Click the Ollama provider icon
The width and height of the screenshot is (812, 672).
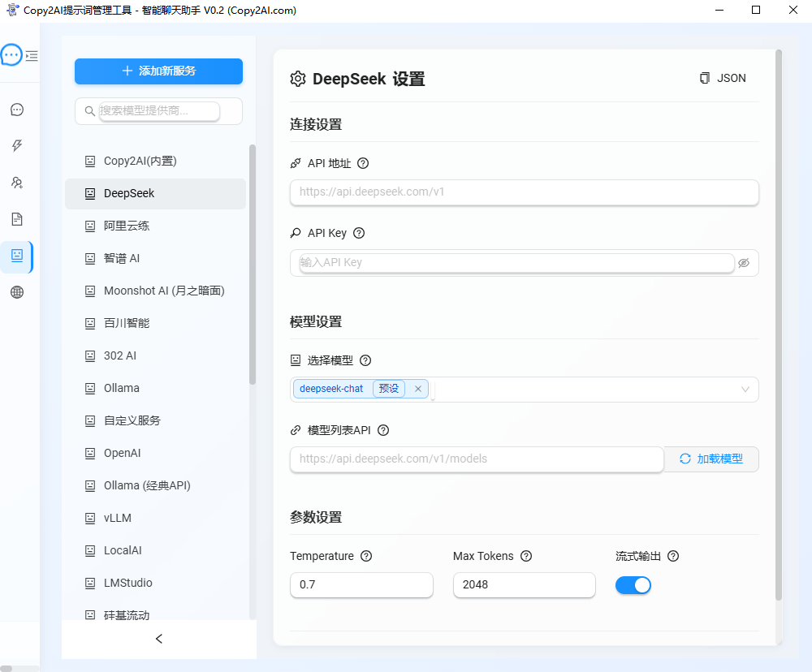coord(90,388)
